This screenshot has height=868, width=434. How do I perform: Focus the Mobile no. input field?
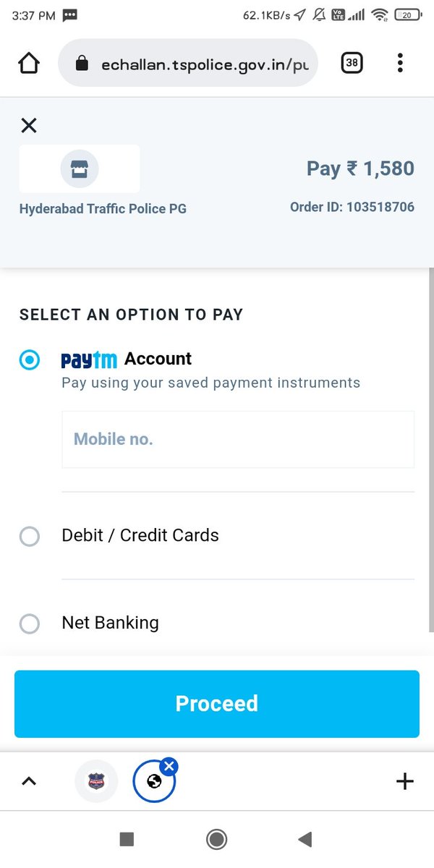coord(238,439)
